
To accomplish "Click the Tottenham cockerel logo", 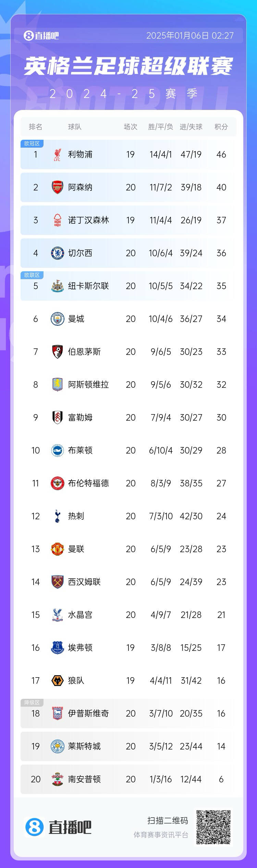I will (57, 516).
